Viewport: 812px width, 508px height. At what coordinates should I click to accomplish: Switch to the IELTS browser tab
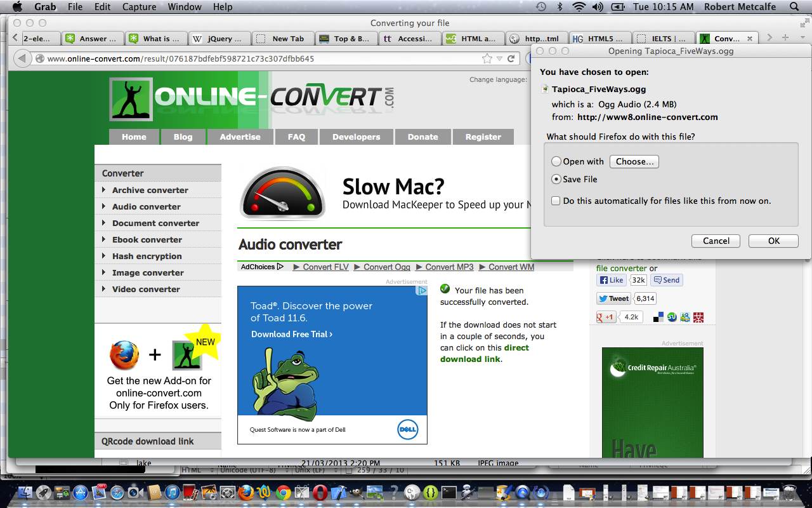664,39
